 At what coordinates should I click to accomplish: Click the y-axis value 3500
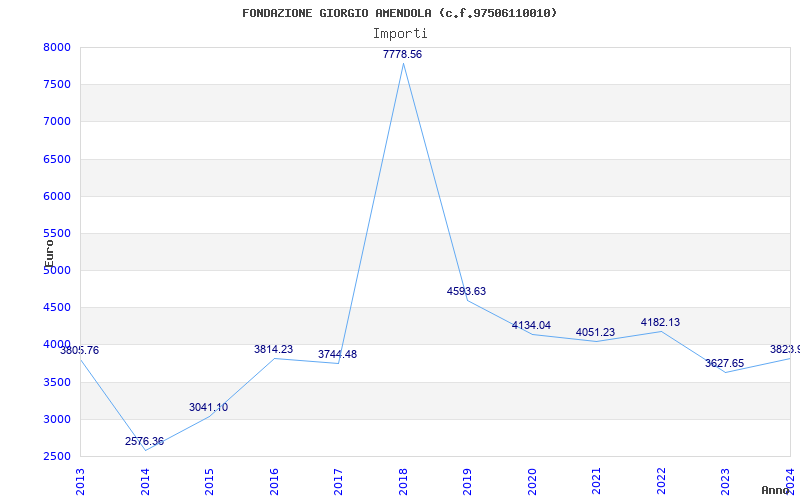click(x=57, y=383)
